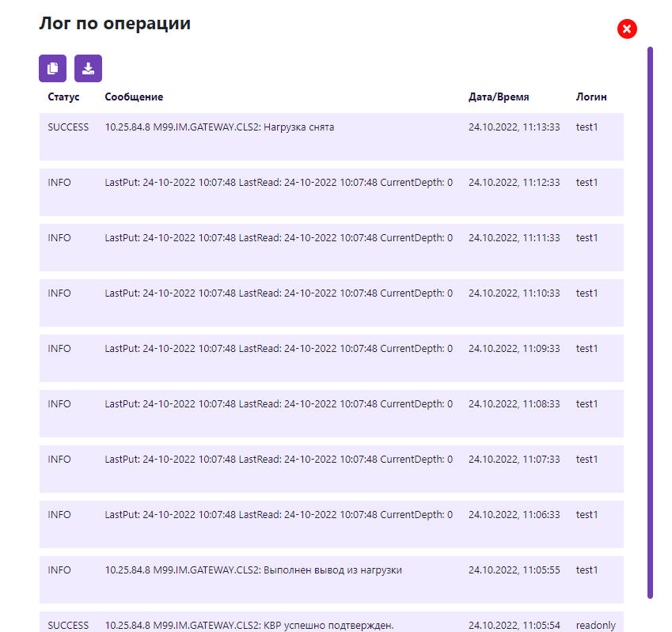Click the 'КВР успешно подтвержден' message
The width and height of the screenshot is (672, 632).
(x=249, y=625)
